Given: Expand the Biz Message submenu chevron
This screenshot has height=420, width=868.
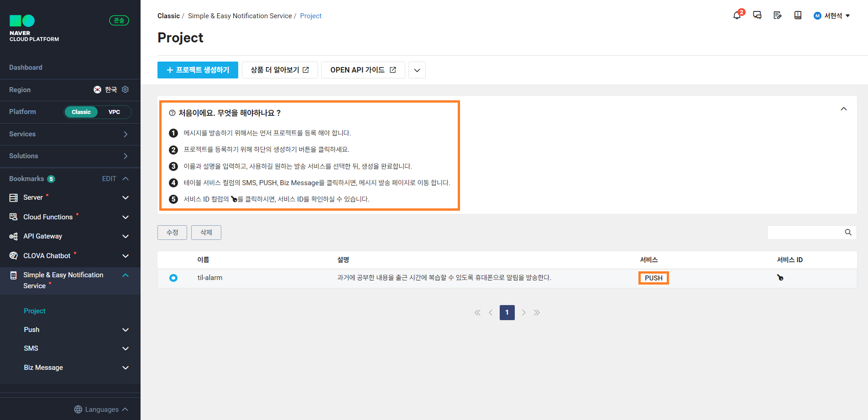Looking at the screenshot, I should point(125,368).
